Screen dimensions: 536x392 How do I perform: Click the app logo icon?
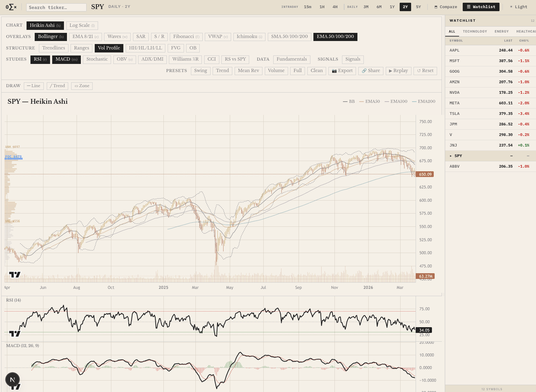tap(11, 7)
